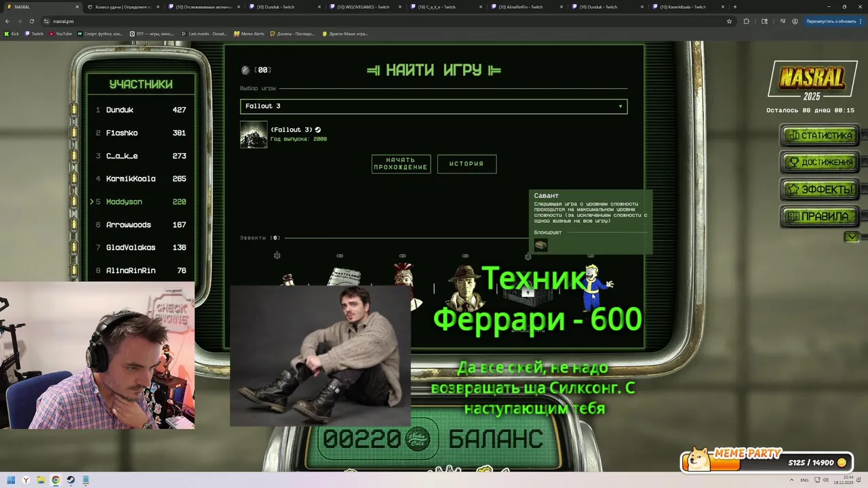Image resolution: width=868 pixels, height=488 pixels.
Task: Click the Nuka Cola cap balance icon
Action: coord(418,439)
